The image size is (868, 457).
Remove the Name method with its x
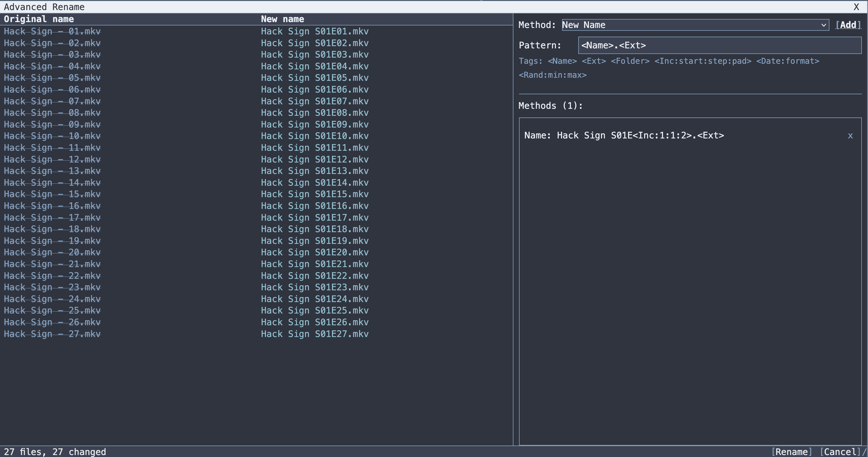850,135
